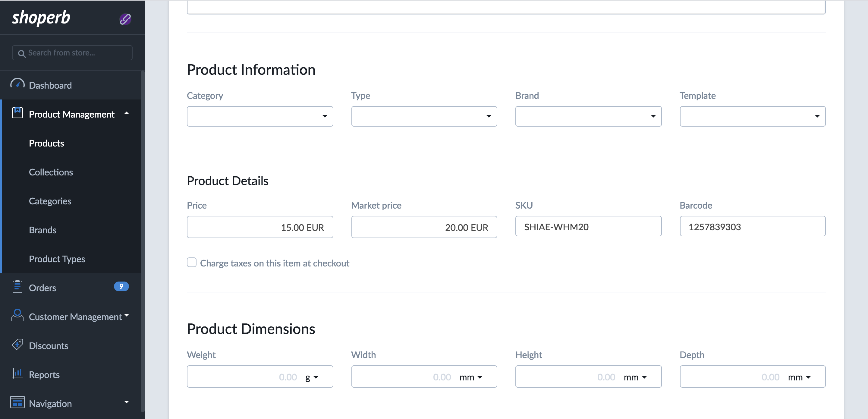Open Dashboard in the sidebar
The image size is (868, 419).
pyautogui.click(x=50, y=85)
